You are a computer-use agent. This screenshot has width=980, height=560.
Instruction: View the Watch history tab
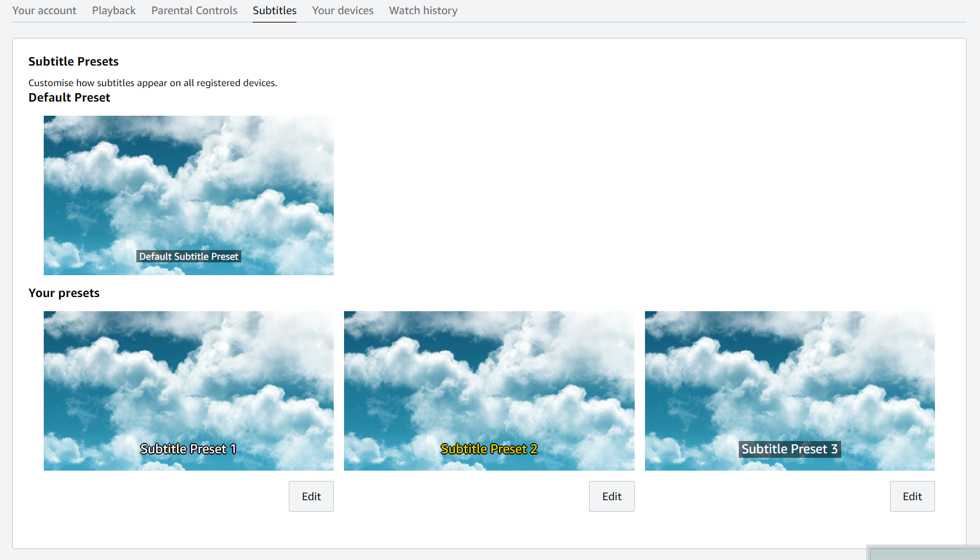click(423, 11)
